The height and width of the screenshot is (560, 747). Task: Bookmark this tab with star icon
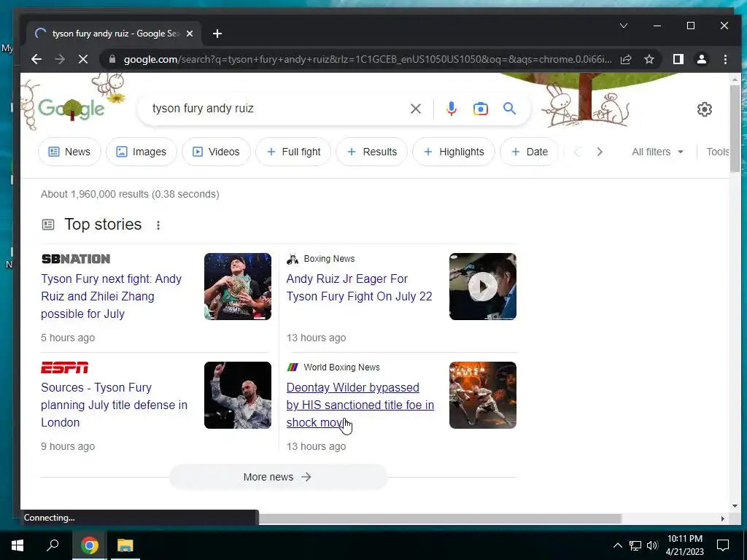tap(649, 59)
